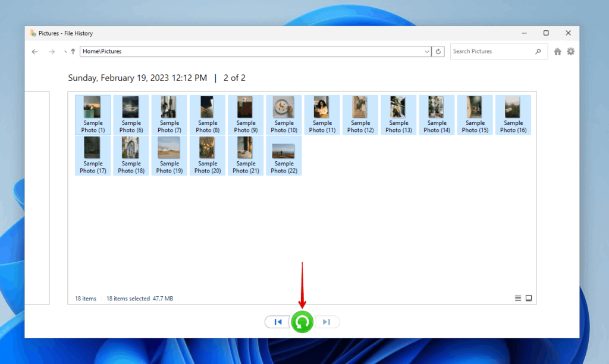Image resolution: width=609 pixels, height=364 pixels.
Task: Go to the next version with the right arrow
Action: [326, 321]
